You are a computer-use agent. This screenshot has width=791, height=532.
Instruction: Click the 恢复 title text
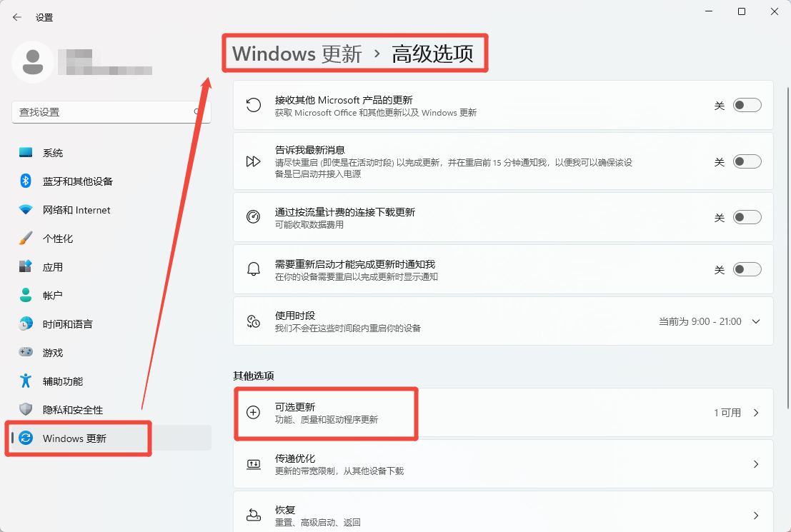285,510
